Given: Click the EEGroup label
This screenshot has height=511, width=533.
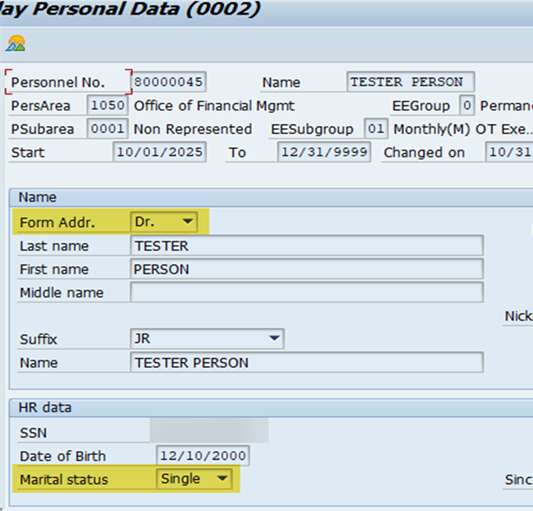Looking at the screenshot, I should 421,106.
